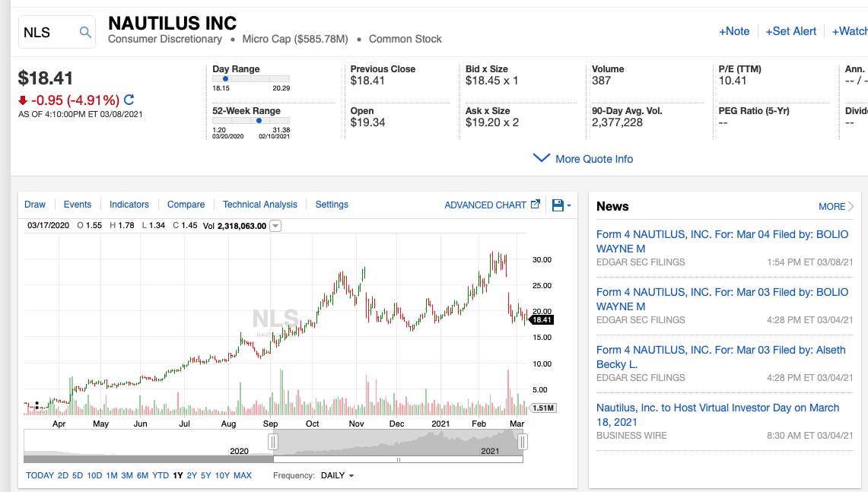This screenshot has width=868, height=492.
Task: Open Form 4 Mar 03 Alseth Becky article
Action: pyautogui.click(x=720, y=357)
